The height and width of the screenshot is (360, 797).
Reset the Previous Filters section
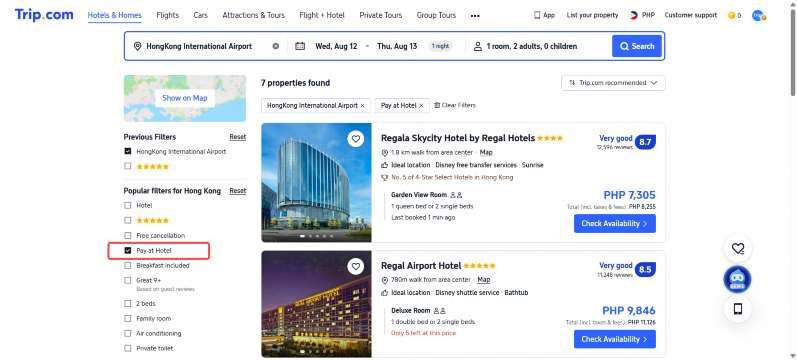pyautogui.click(x=237, y=137)
